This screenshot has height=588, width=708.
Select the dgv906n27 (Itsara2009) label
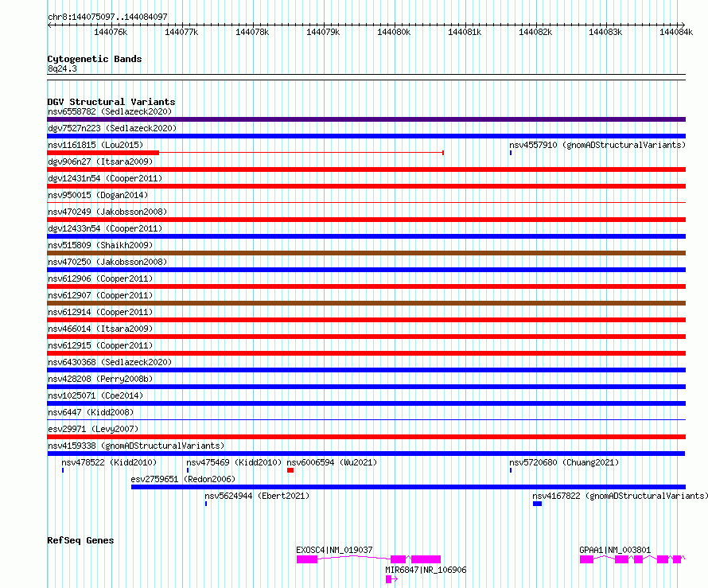pyautogui.click(x=100, y=162)
